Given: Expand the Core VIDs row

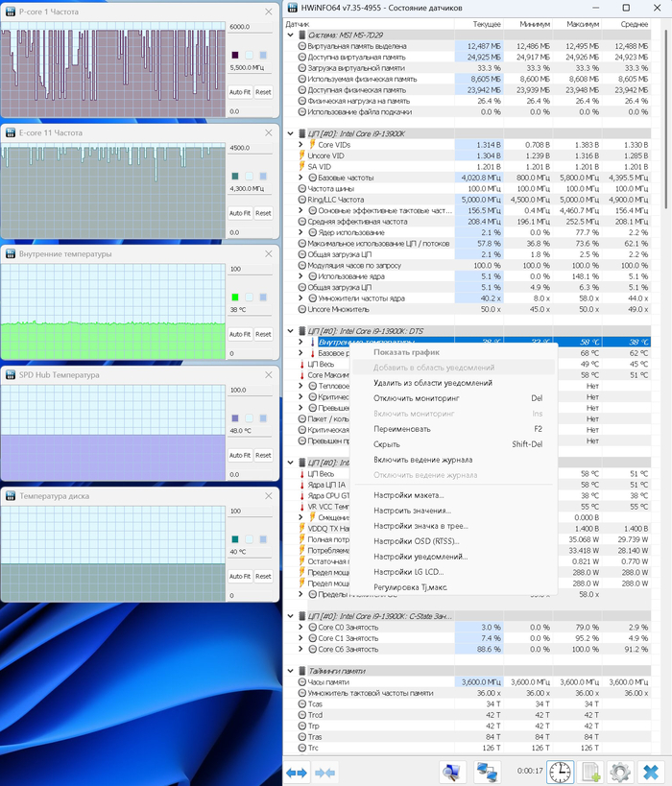Looking at the screenshot, I should tap(301, 145).
